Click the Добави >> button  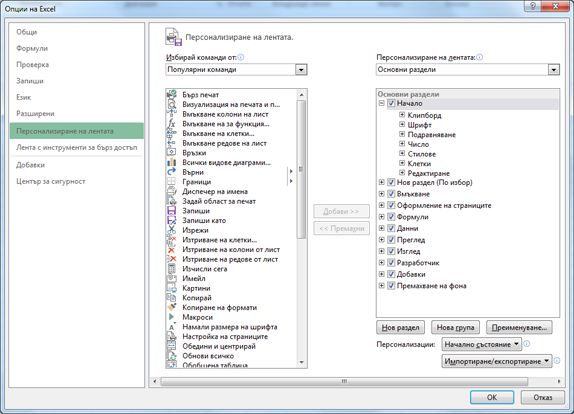pos(341,211)
